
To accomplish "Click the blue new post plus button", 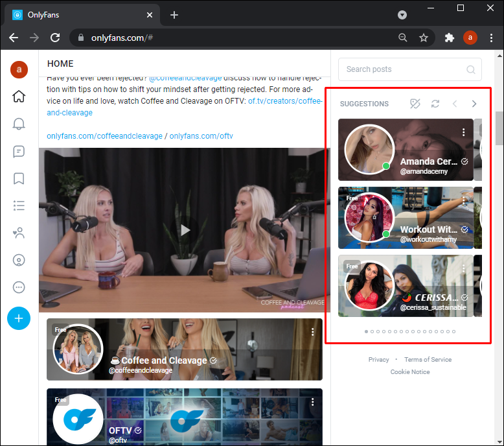I will (x=19, y=318).
